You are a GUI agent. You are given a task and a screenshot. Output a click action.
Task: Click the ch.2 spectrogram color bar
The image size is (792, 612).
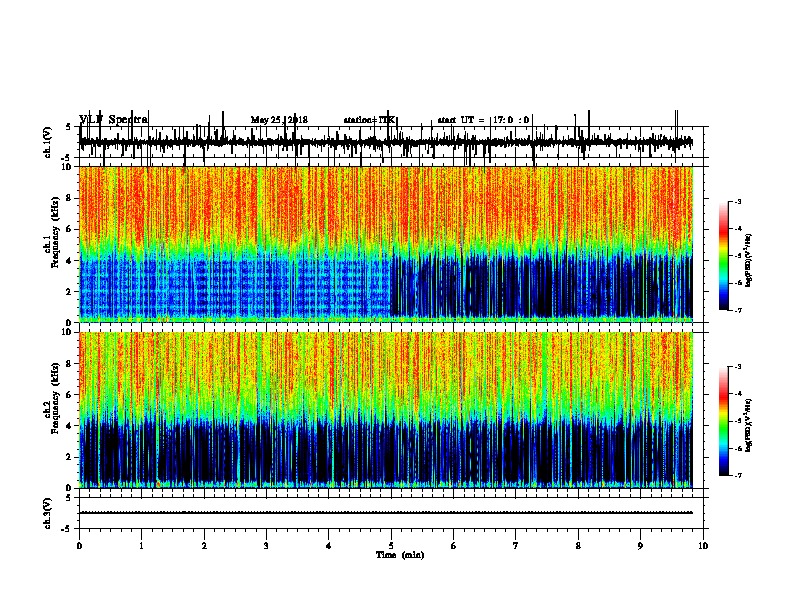724,421
